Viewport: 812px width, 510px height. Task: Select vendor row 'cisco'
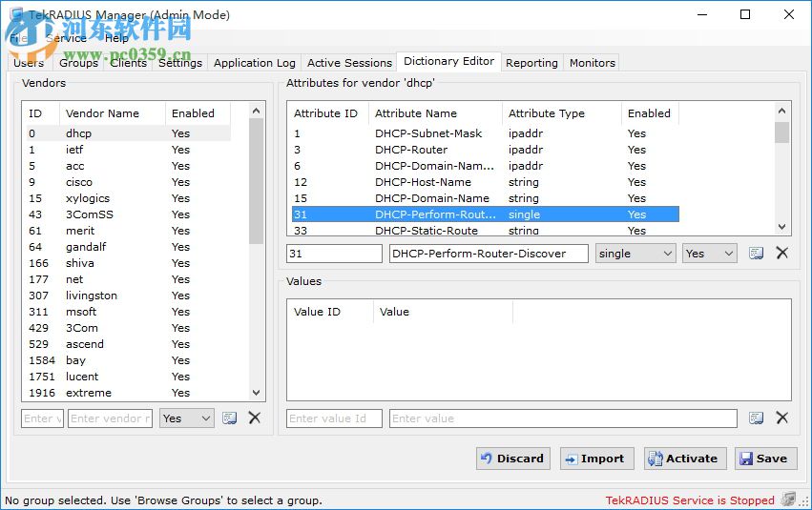129,182
